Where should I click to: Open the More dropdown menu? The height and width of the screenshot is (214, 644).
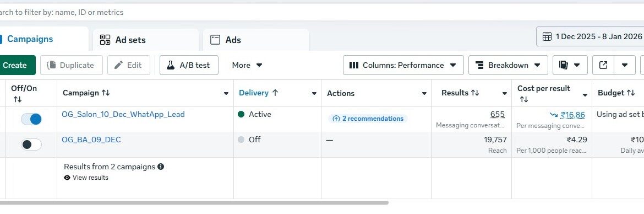(x=247, y=65)
